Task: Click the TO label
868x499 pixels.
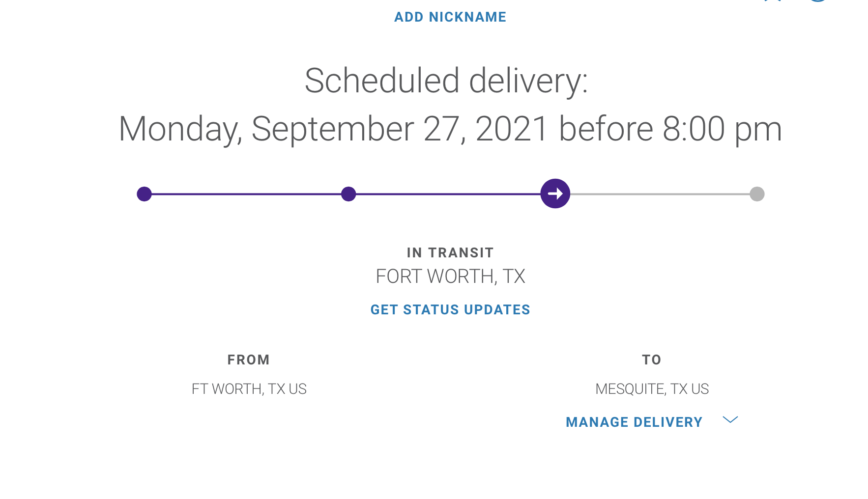Action: click(x=652, y=360)
